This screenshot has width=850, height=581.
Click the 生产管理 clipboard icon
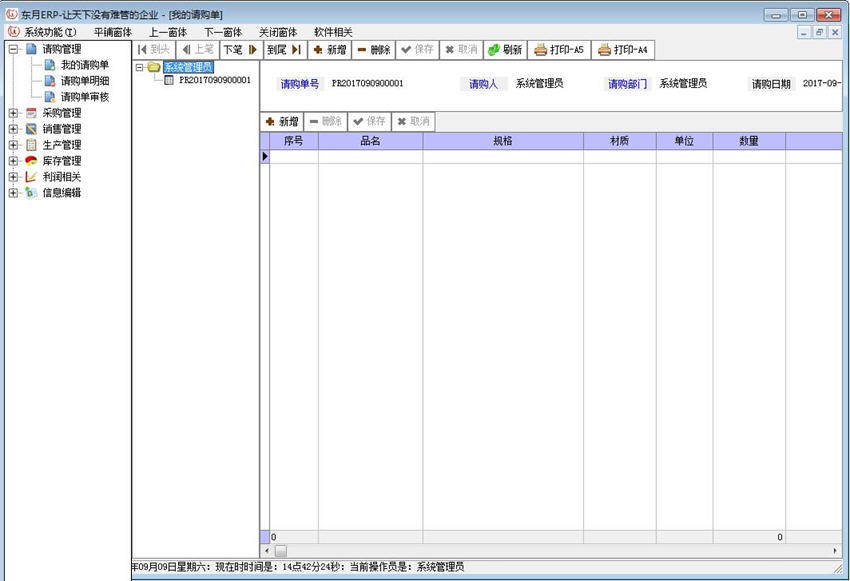pyautogui.click(x=31, y=145)
